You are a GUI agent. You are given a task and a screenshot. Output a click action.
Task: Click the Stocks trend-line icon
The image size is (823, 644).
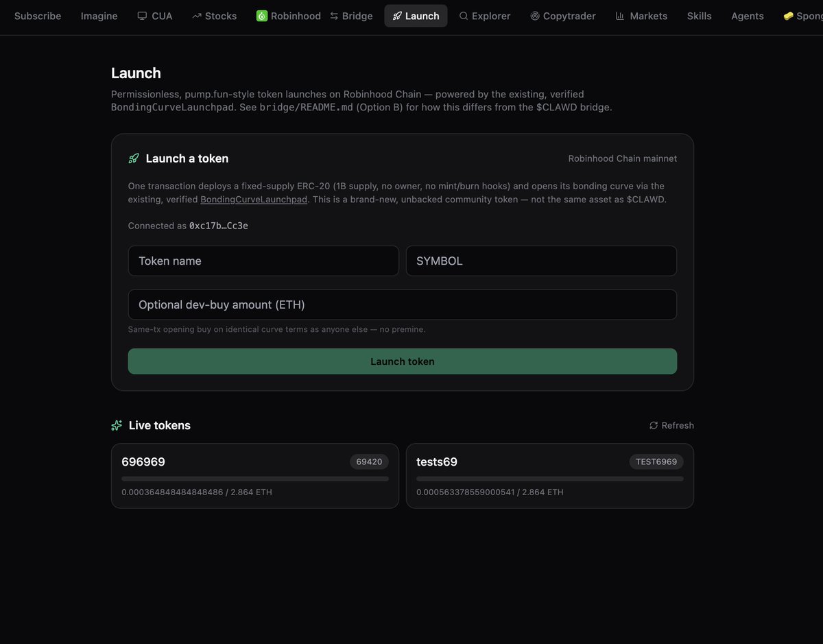tap(197, 16)
